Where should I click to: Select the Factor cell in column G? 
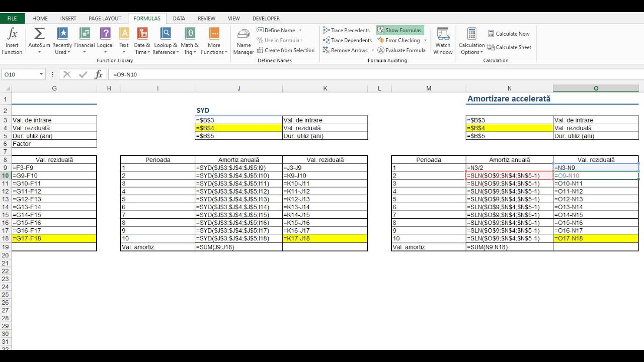pyautogui.click(x=54, y=144)
